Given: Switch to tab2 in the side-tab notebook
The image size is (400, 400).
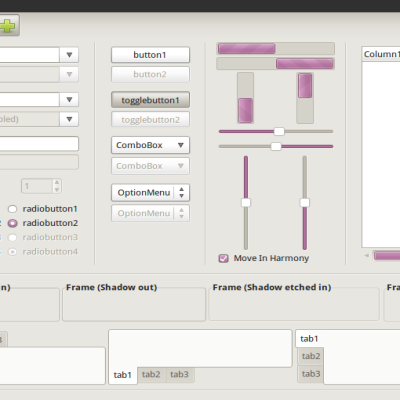Looking at the screenshot, I should (311, 356).
